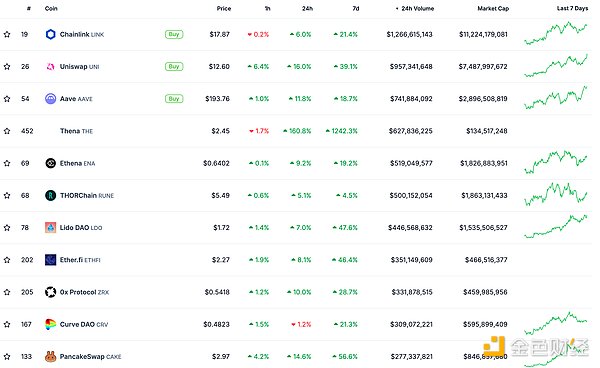Toggle favorite star for 0x Protocol
This screenshot has height=368, width=600.
click(7, 292)
